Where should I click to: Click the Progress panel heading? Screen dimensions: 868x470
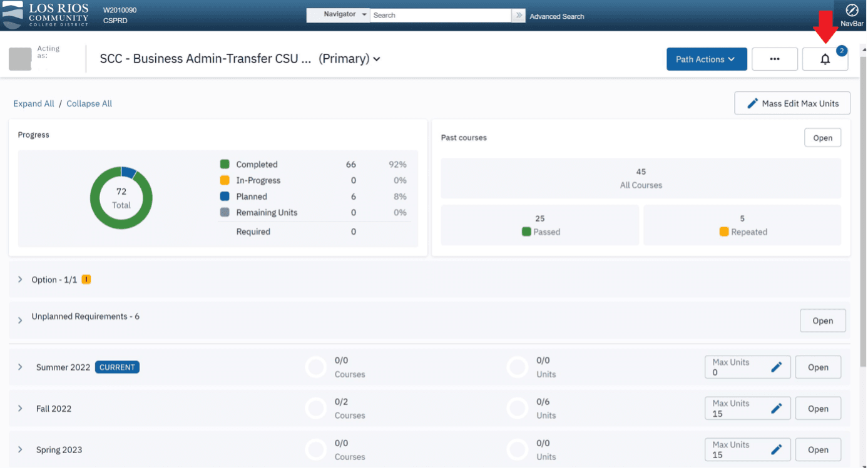(34, 135)
